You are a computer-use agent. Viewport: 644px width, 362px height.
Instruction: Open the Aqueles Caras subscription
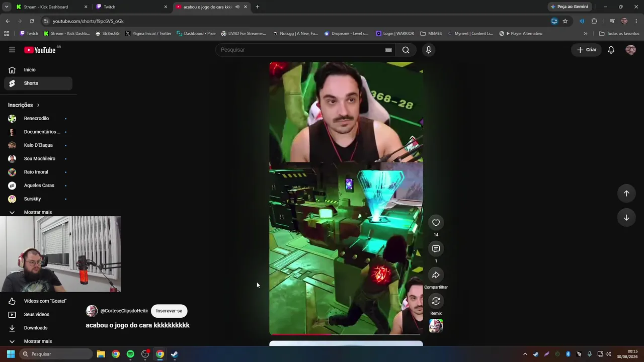pyautogui.click(x=38, y=186)
